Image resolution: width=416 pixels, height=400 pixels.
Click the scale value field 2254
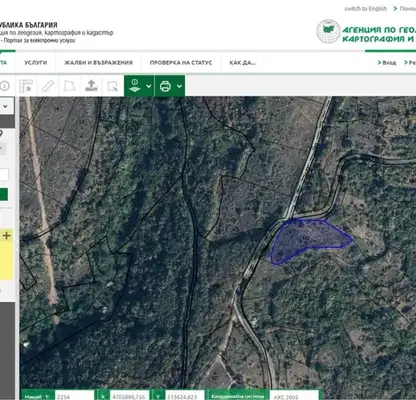[74, 396]
